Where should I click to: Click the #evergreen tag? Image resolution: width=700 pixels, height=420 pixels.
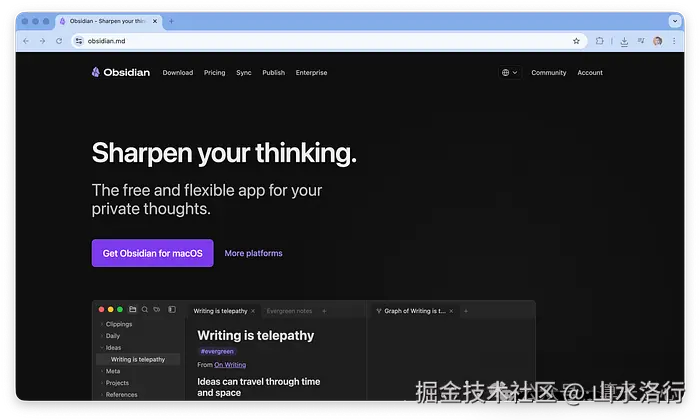click(x=217, y=351)
